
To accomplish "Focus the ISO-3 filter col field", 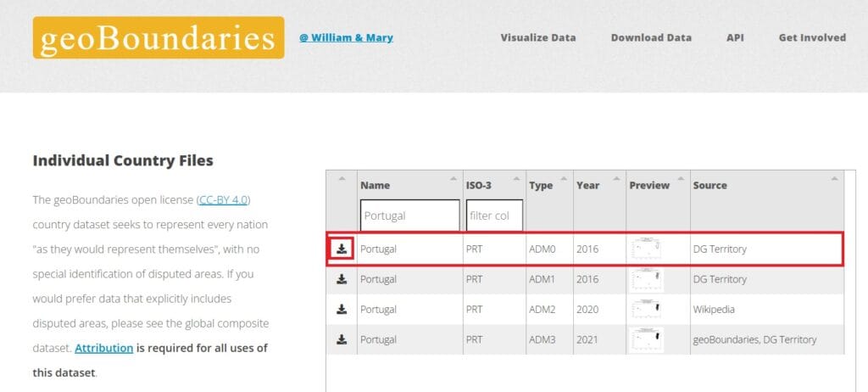I will 494,216.
